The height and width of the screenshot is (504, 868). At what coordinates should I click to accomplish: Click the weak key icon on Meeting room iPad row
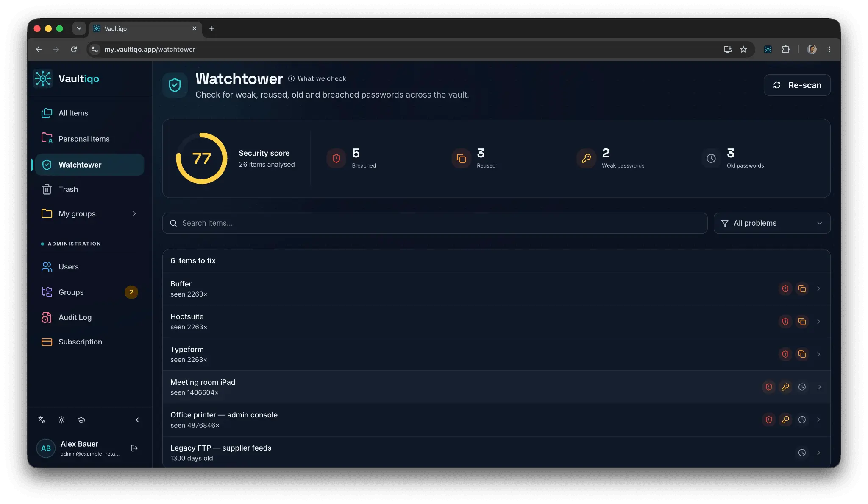(785, 387)
